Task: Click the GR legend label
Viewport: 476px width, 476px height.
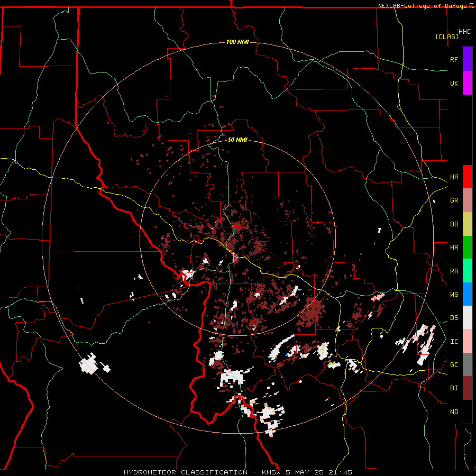Action: (454, 200)
